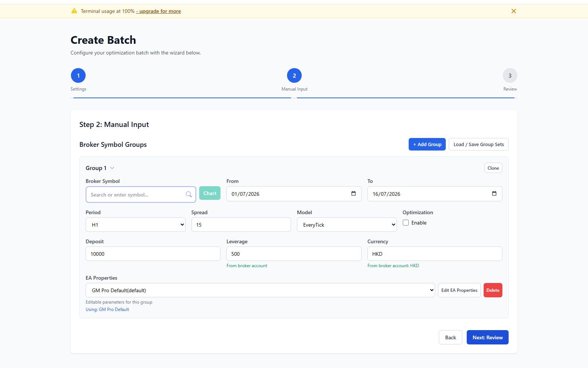Viewport: 588px width, 368px height.
Task: Click 'Editable parameters for this group' text
Action: [x=119, y=302]
